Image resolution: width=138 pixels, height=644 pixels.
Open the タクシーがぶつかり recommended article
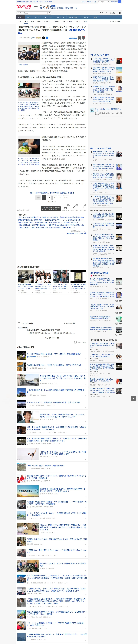[53, 402]
